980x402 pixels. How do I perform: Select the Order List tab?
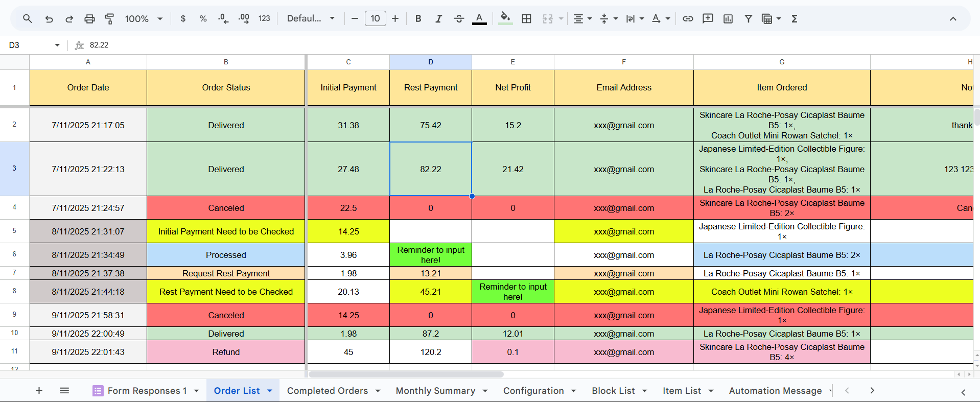tap(237, 391)
